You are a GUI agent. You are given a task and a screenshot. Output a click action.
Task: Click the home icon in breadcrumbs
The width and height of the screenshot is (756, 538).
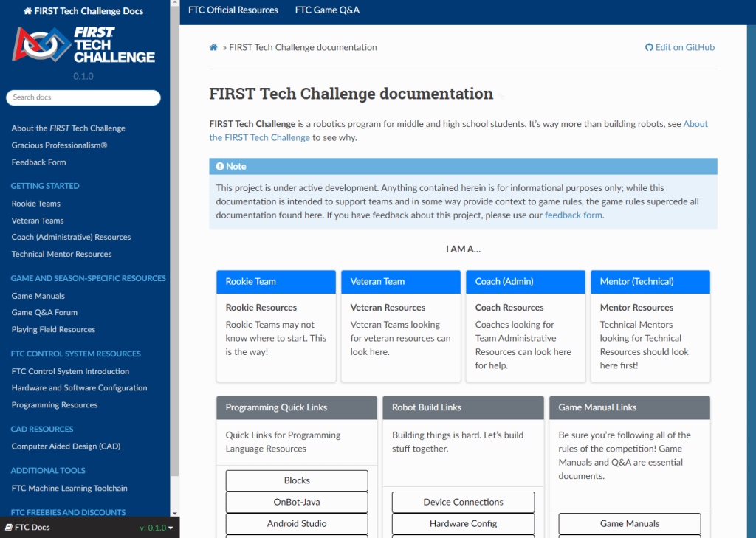point(213,47)
